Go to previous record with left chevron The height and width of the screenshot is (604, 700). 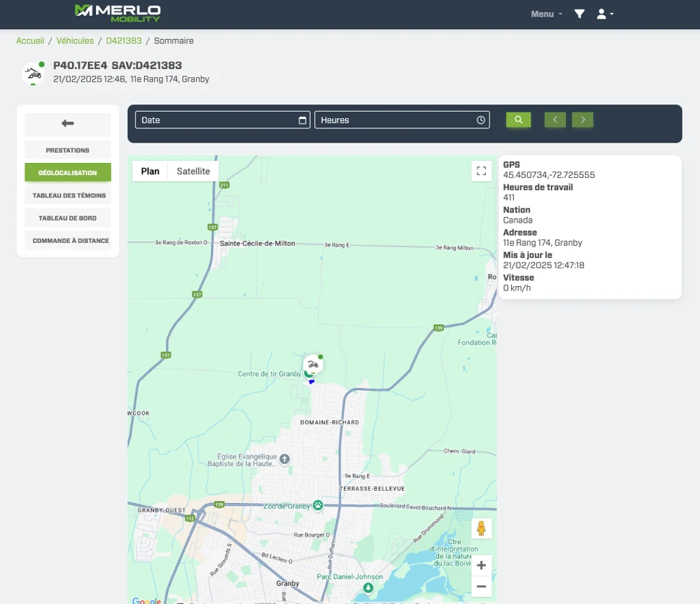click(x=555, y=120)
